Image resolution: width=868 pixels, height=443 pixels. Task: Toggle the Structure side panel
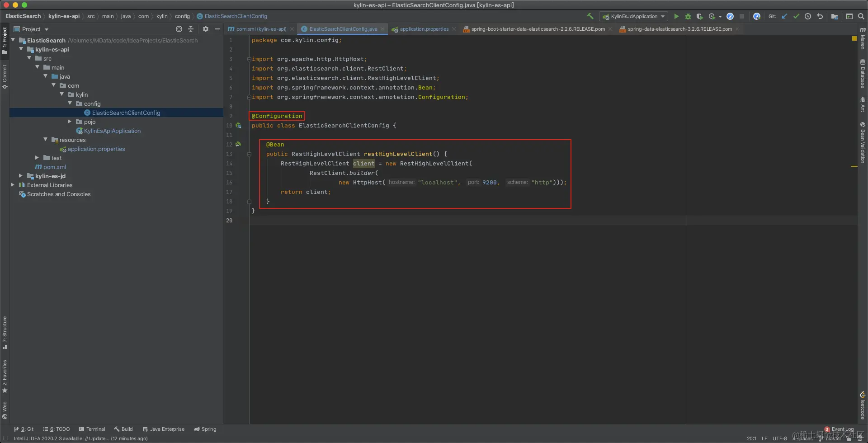point(5,332)
